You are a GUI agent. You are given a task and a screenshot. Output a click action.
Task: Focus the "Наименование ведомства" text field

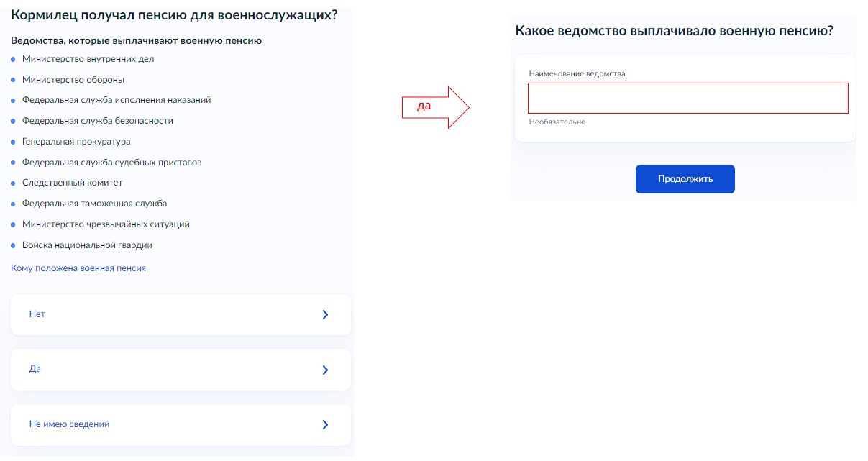pyautogui.click(x=687, y=99)
